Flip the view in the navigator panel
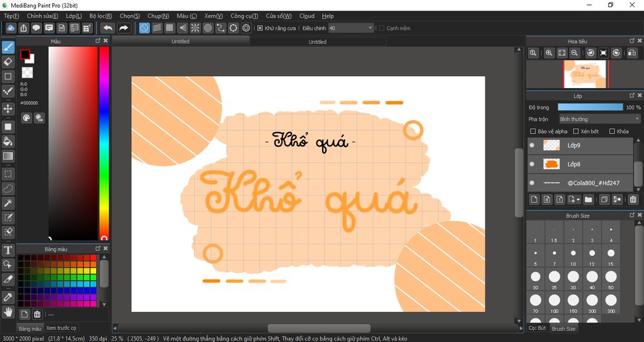 [x=632, y=53]
